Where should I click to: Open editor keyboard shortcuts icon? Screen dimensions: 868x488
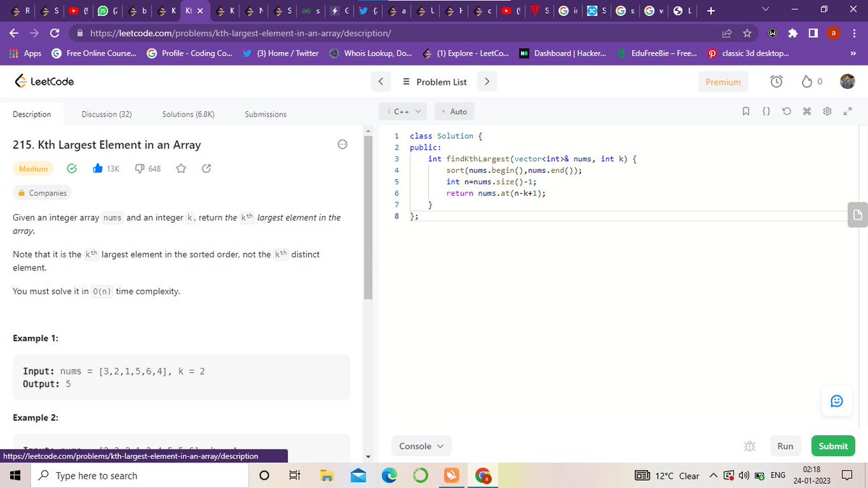pyautogui.click(x=806, y=112)
